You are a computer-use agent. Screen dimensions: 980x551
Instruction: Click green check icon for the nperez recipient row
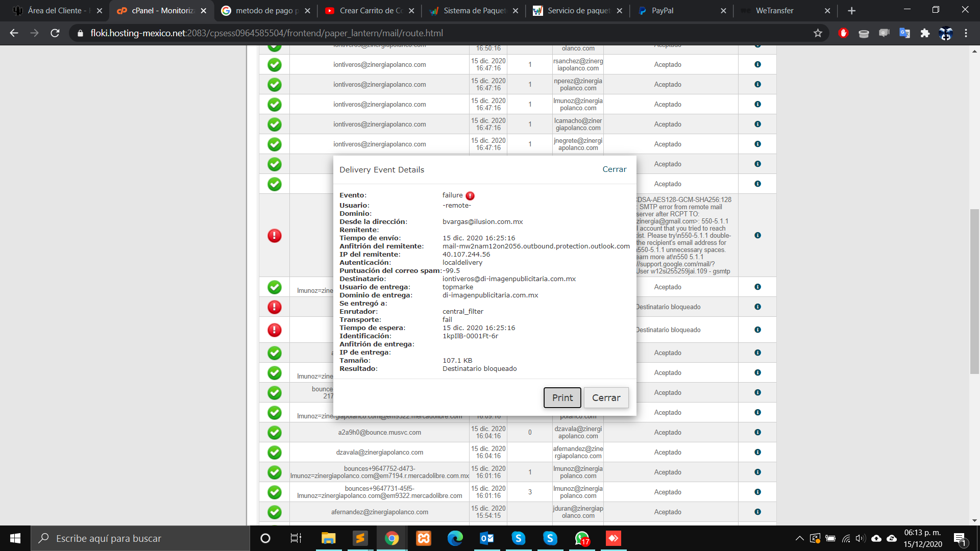click(x=275, y=85)
